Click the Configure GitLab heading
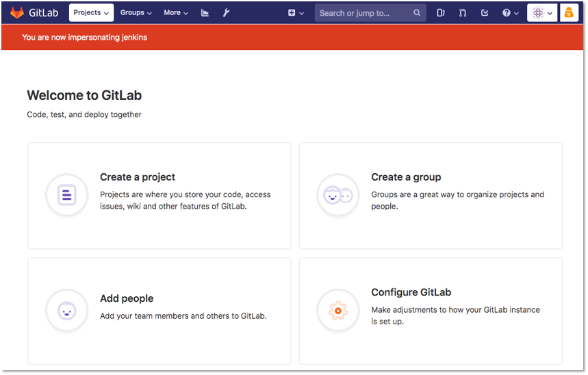The width and height of the screenshot is (588, 375). (x=411, y=292)
